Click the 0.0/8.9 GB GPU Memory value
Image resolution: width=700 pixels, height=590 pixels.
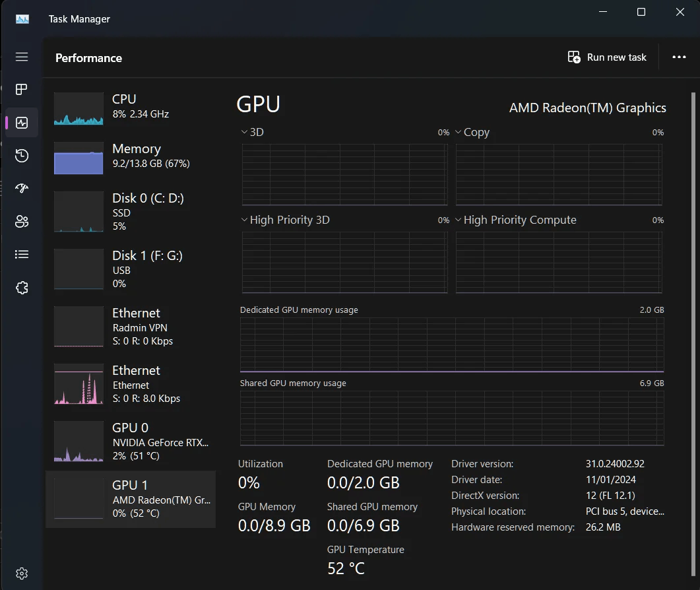pos(274,526)
